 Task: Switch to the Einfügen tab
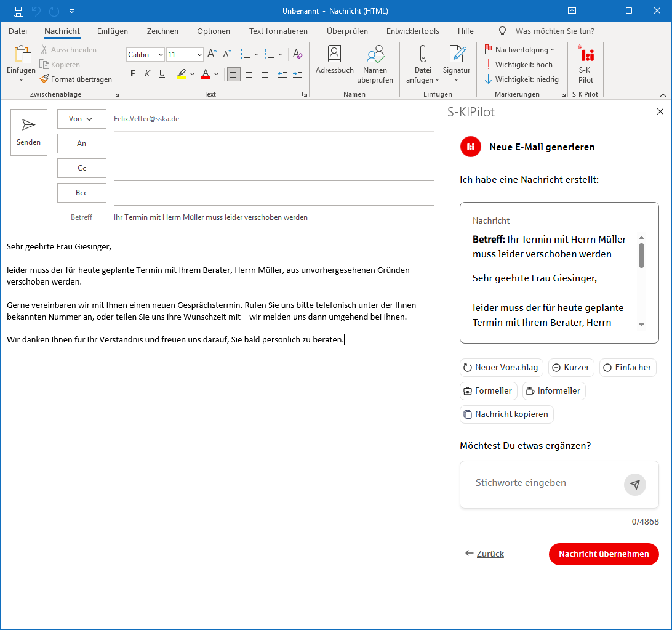(113, 31)
